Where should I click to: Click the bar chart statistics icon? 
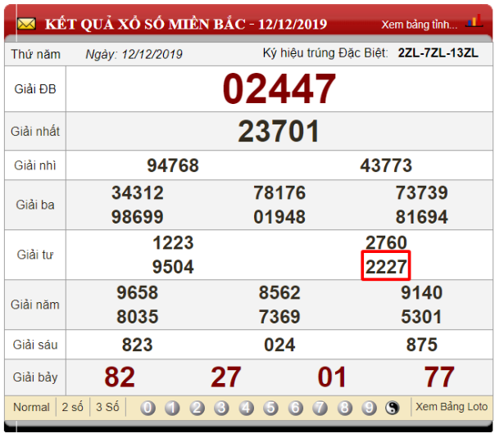pos(474,21)
